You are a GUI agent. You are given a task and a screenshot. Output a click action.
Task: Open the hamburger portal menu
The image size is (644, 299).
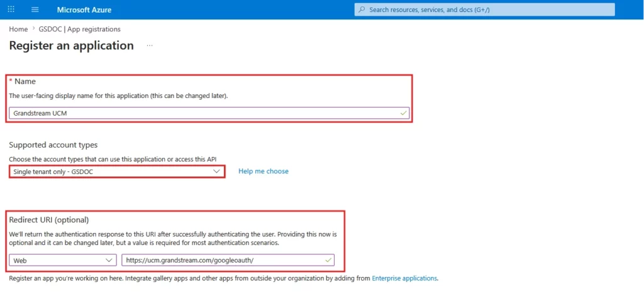[x=35, y=9]
